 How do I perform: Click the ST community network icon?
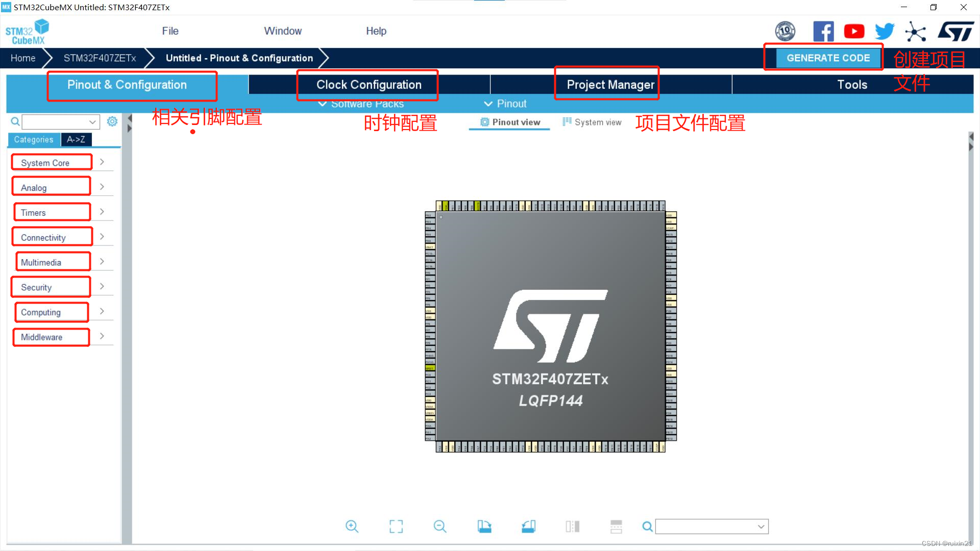coord(916,32)
